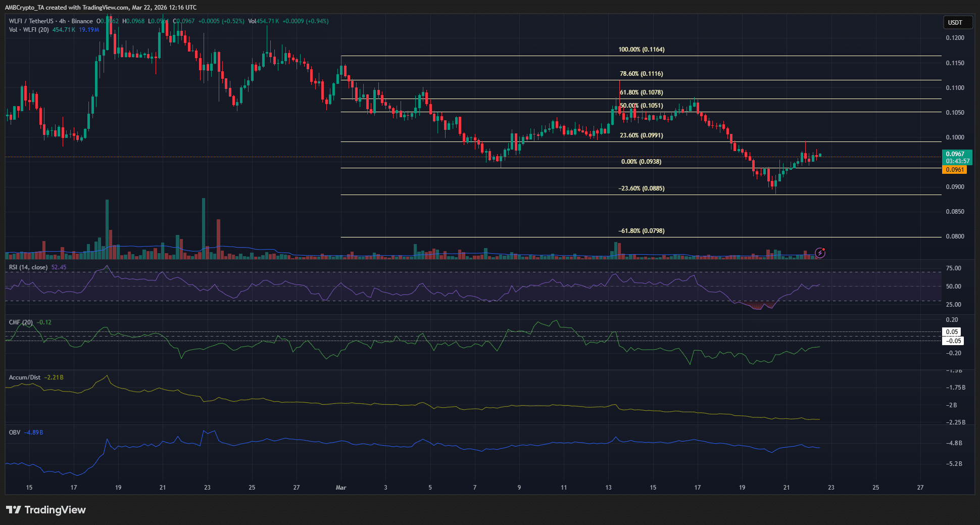Click the Mar label on time axis
Screen dimensions: 980x525
(x=341, y=488)
